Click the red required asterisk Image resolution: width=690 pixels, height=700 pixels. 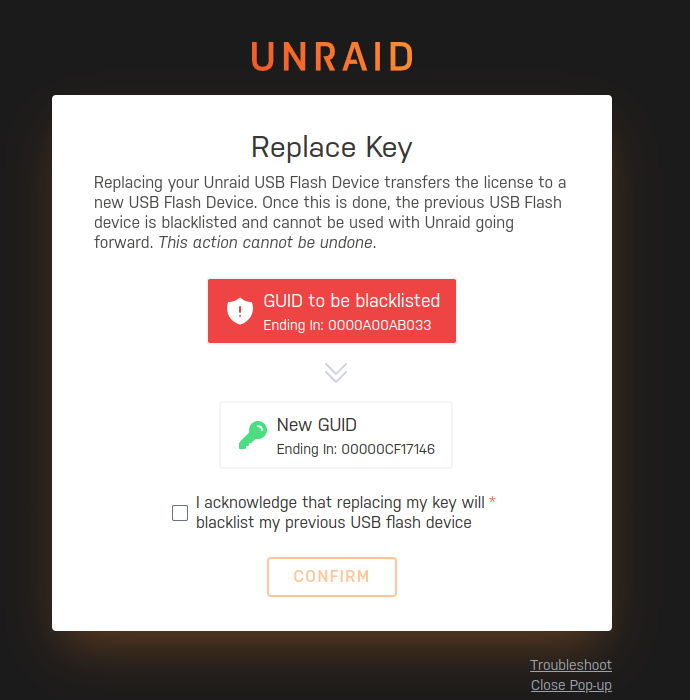(x=492, y=500)
